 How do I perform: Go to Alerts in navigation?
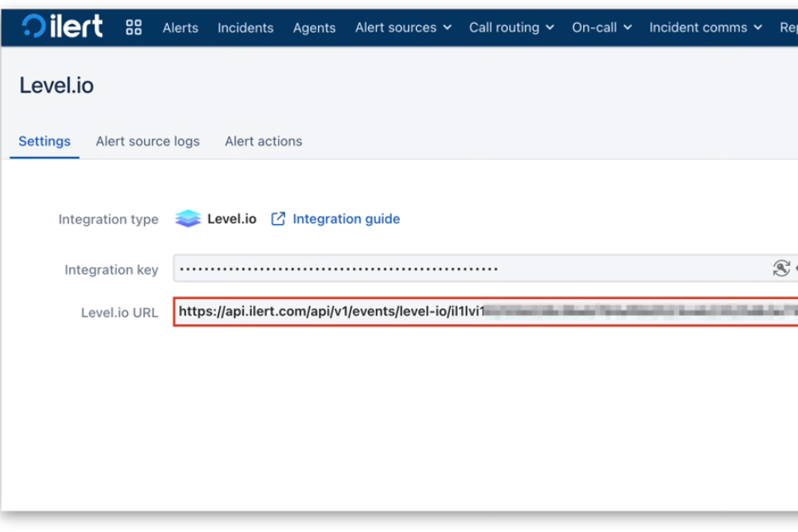tap(180, 27)
